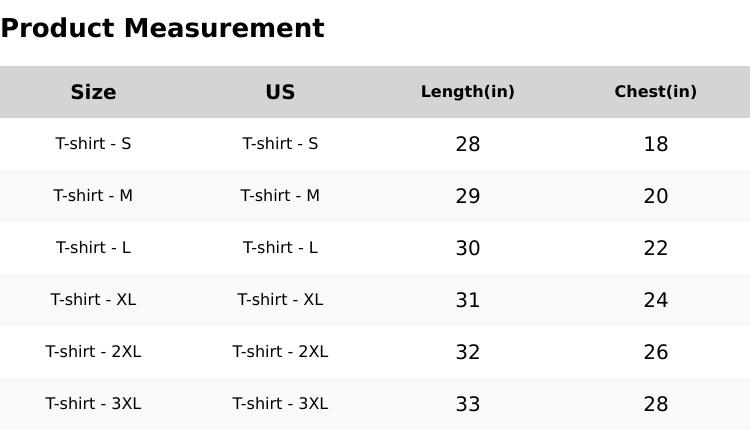Click the length value 29

pos(467,196)
